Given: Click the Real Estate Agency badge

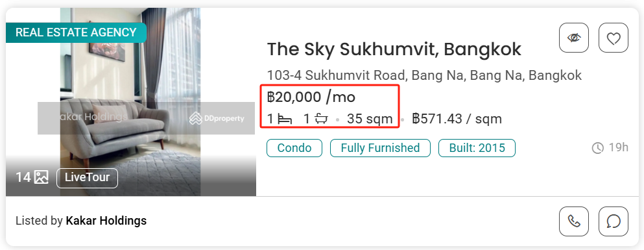Looking at the screenshot, I should (x=76, y=32).
